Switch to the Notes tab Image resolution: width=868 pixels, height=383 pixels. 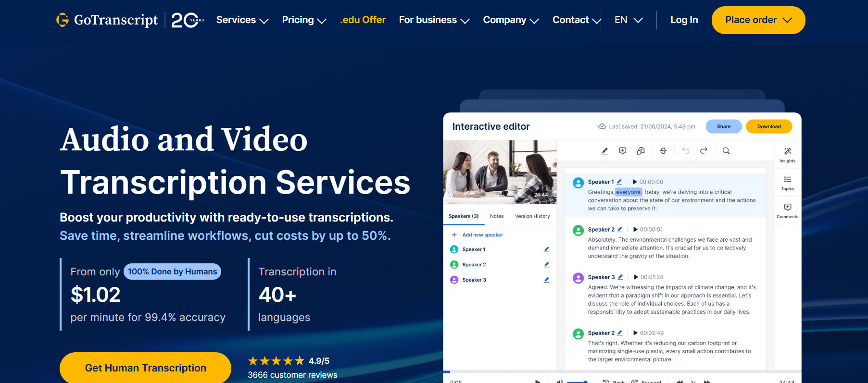click(497, 216)
